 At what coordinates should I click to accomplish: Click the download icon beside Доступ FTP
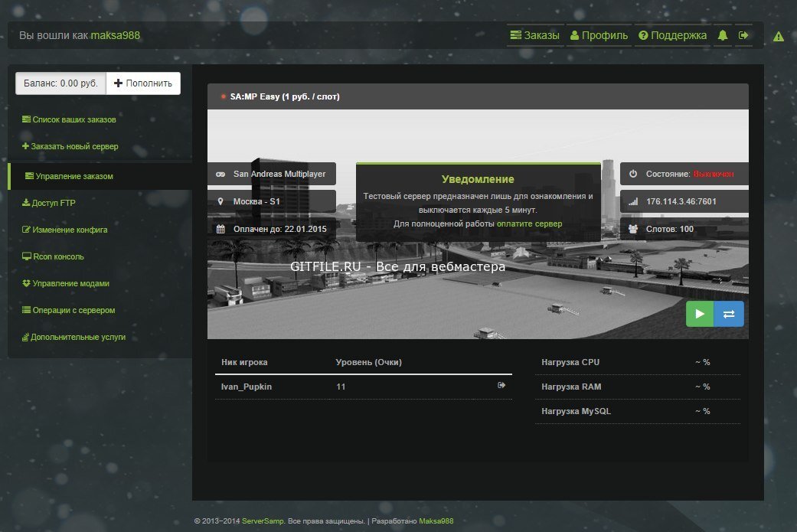pyautogui.click(x=26, y=203)
